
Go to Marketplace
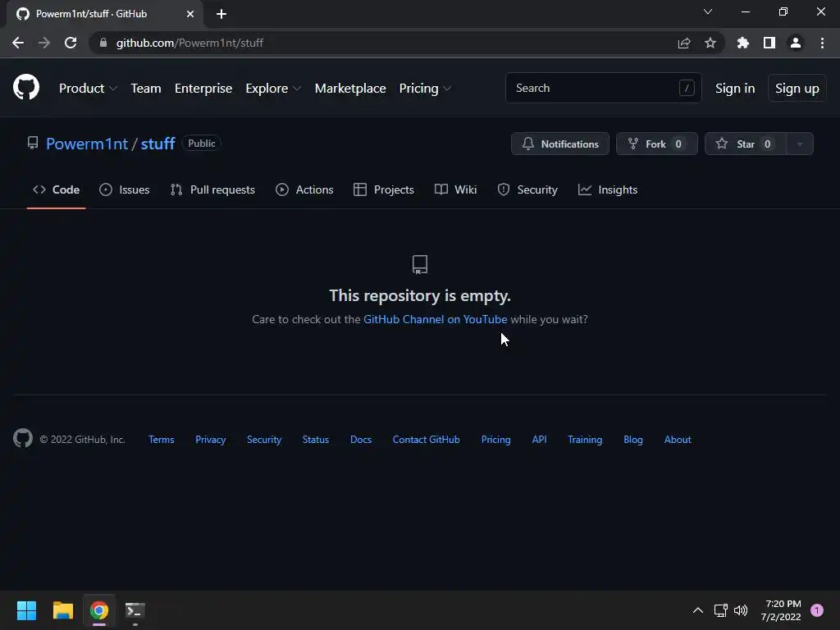[x=350, y=89]
